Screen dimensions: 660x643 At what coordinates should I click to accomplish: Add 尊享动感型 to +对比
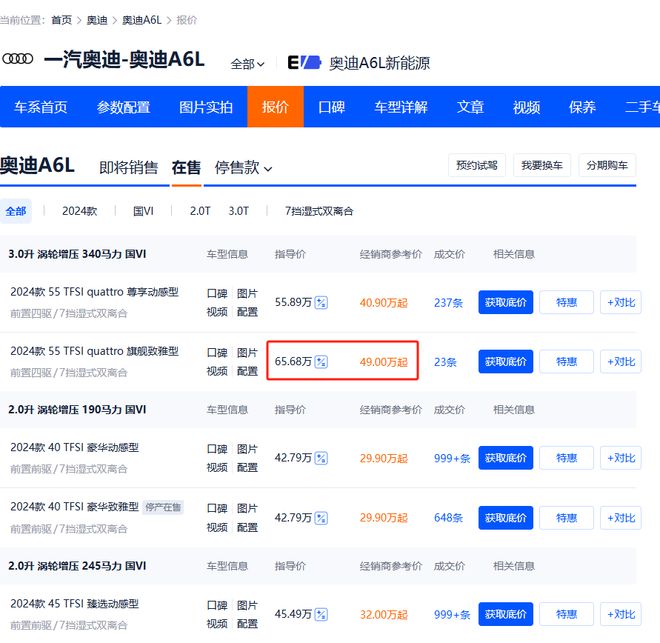[x=621, y=302]
